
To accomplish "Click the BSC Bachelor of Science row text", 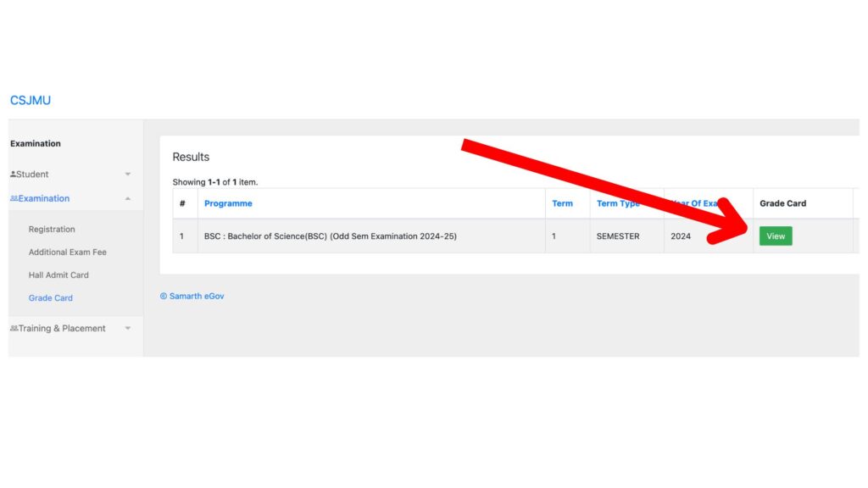I will 331,236.
